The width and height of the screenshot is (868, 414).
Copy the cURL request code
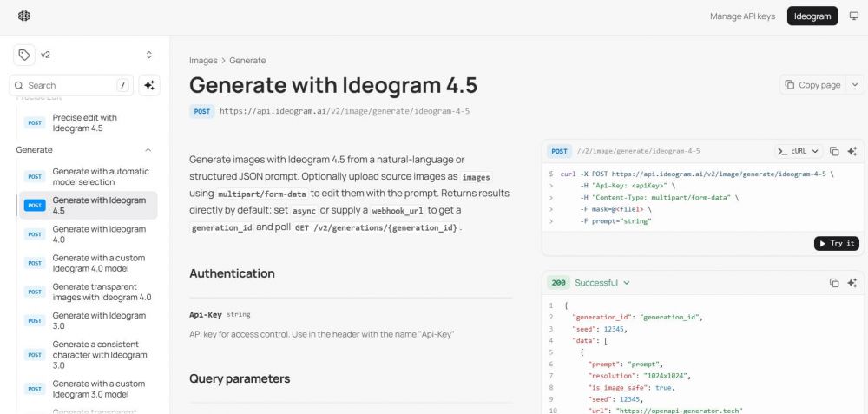point(834,151)
